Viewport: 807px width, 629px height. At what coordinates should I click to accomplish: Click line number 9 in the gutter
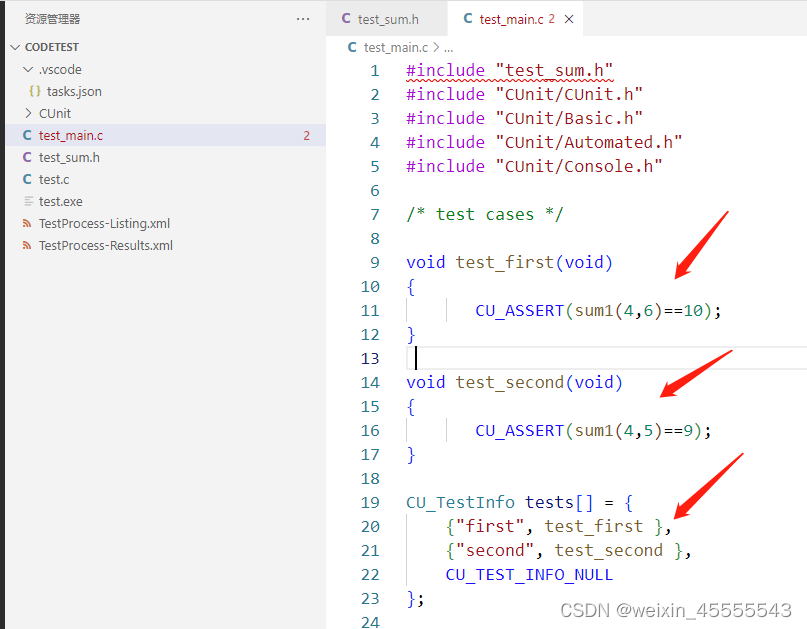(x=375, y=263)
